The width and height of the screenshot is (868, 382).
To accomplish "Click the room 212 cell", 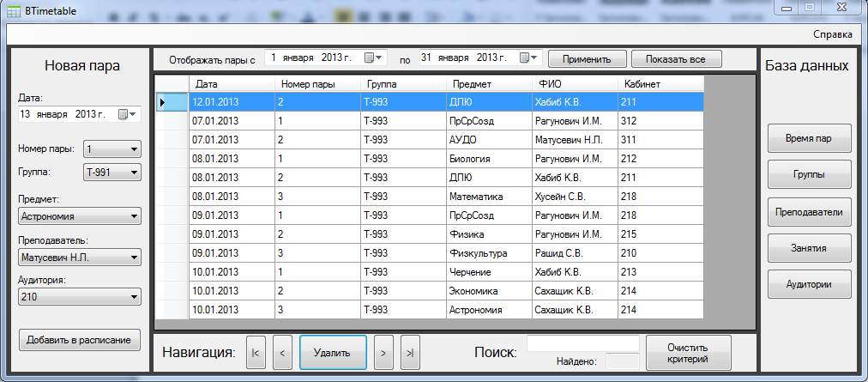I will 661,159.
